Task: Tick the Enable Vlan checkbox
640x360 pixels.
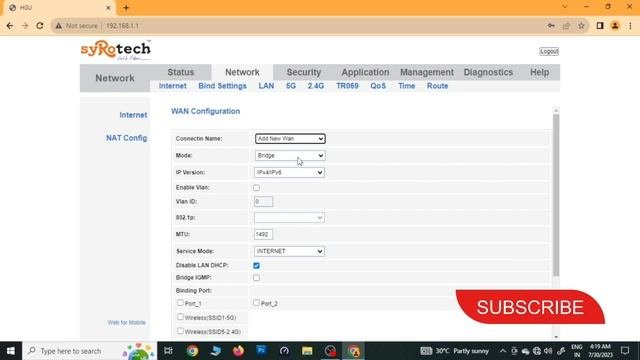Action: 256,188
